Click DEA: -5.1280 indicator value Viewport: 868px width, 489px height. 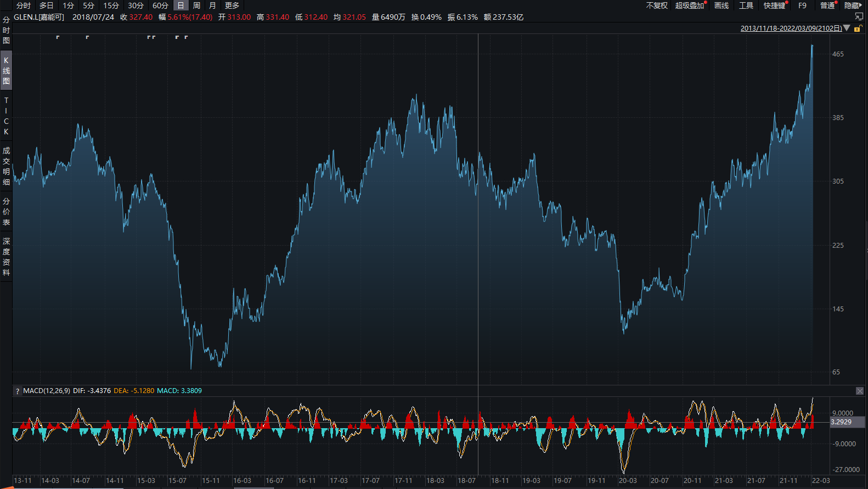tap(134, 391)
